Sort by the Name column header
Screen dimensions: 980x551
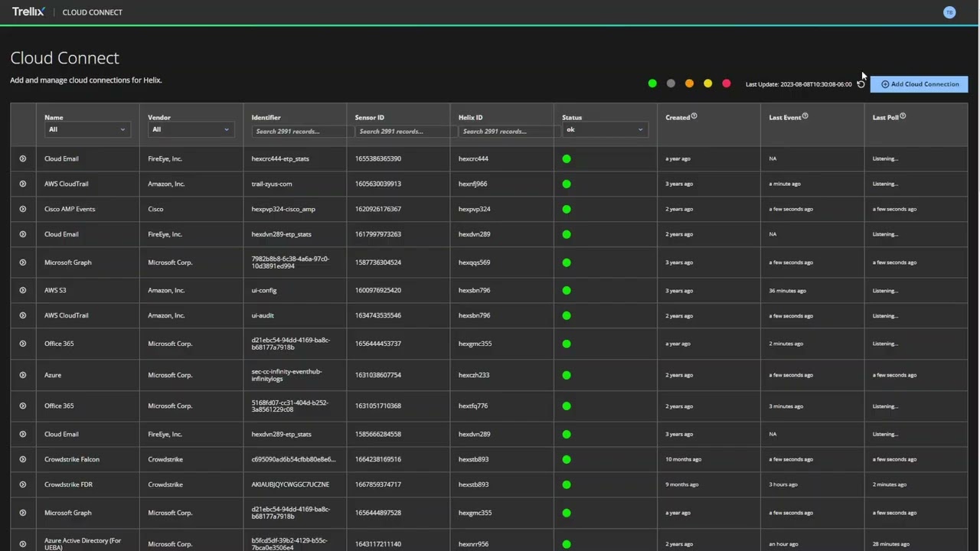click(54, 117)
